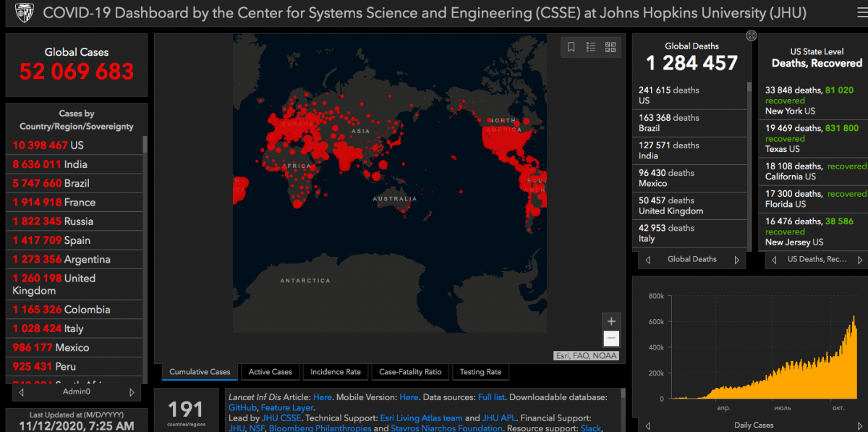Follow the Feature Layer link

[x=287, y=408]
